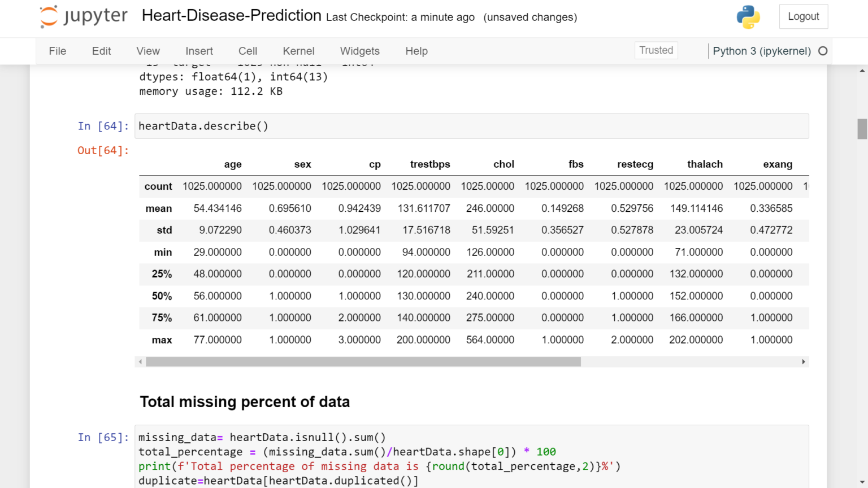Select the heartData.describe() code cell

pyautogui.click(x=471, y=126)
